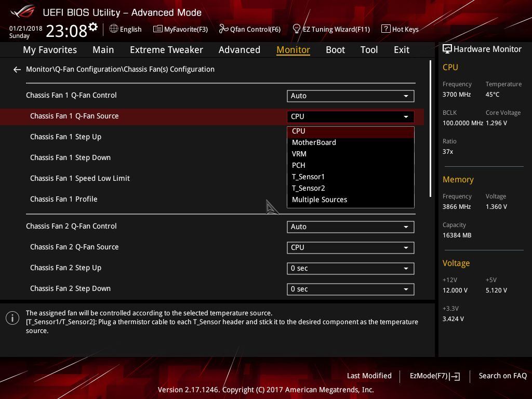
Task: Choose CPU in the source list
Action: click(x=351, y=131)
